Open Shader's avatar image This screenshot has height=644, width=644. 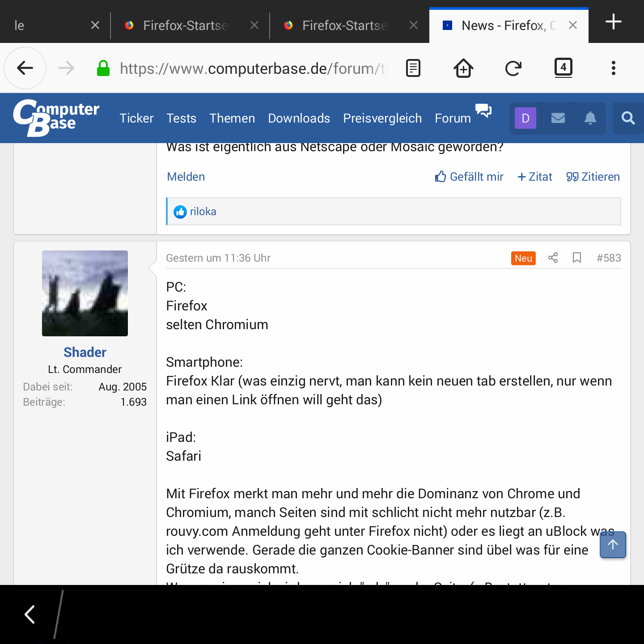[85, 293]
